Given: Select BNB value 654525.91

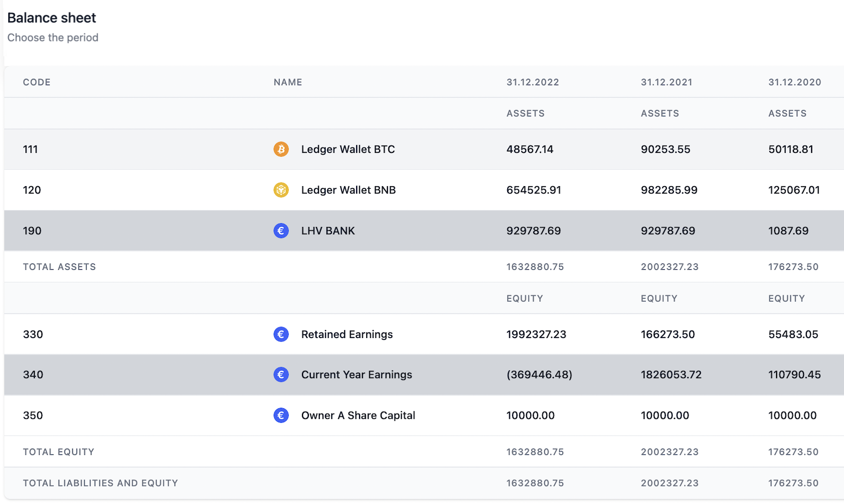Looking at the screenshot, I should [x=534, y=190].
